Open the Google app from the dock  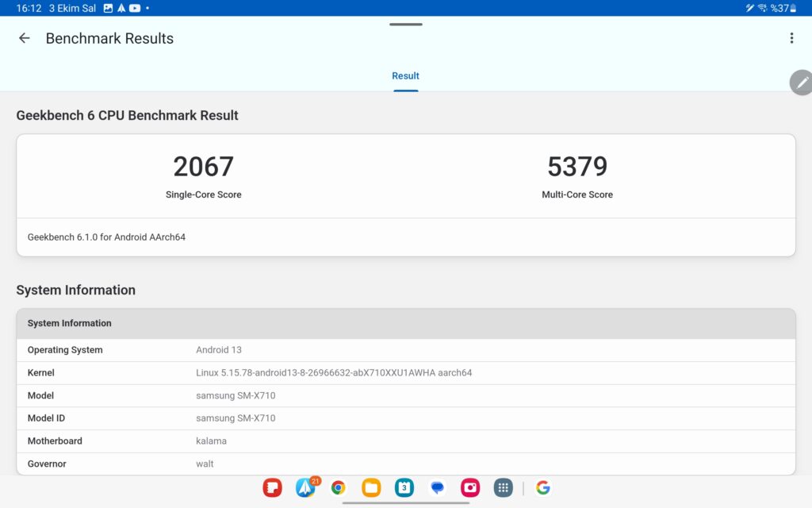coord(542,488)
